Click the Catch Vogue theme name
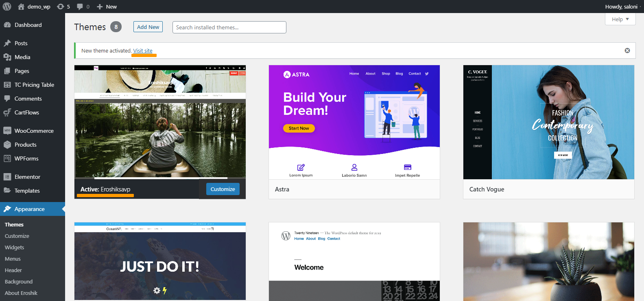 (x=487, y=189)
